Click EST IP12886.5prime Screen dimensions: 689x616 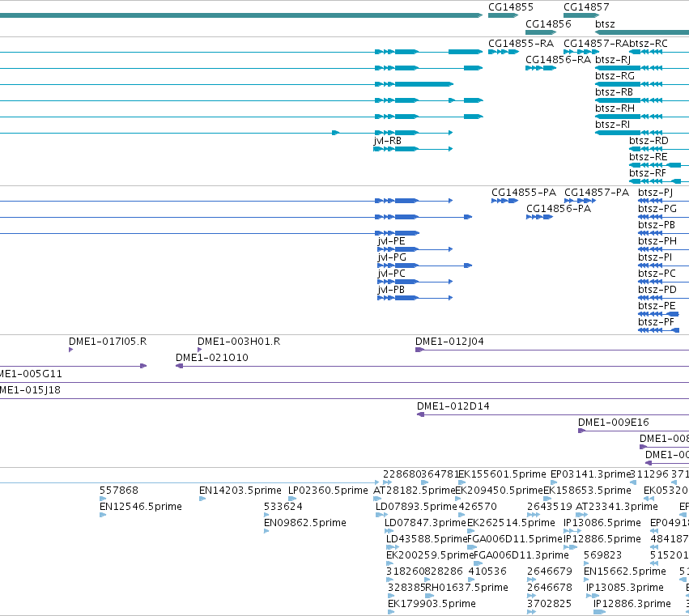(x=602, y=539)
